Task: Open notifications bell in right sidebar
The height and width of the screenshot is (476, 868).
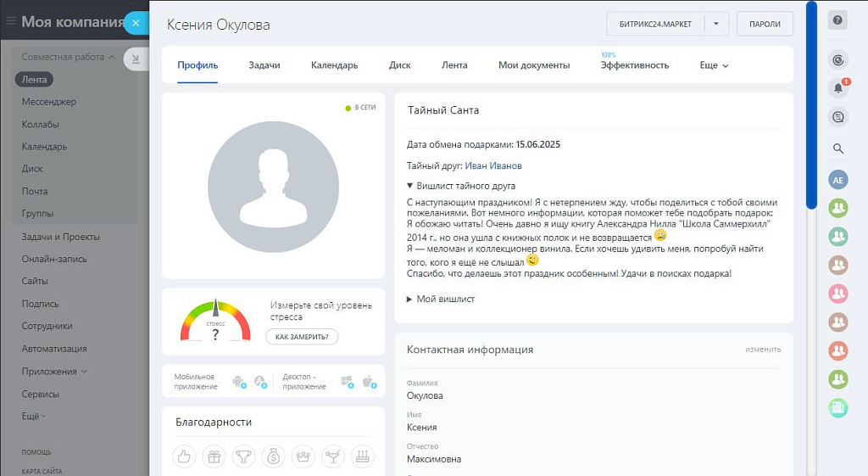Action: click(837, 87)
